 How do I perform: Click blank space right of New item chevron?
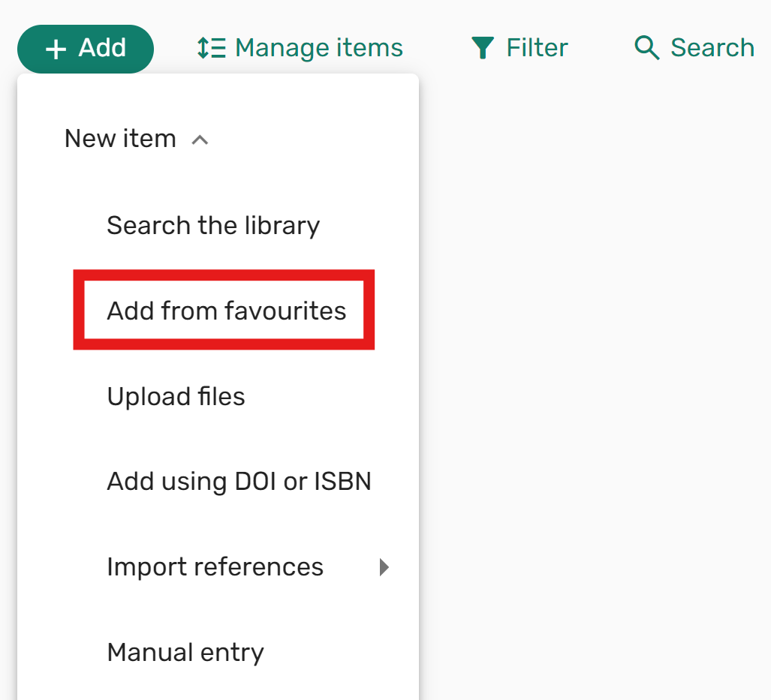(x=310, y=139)
